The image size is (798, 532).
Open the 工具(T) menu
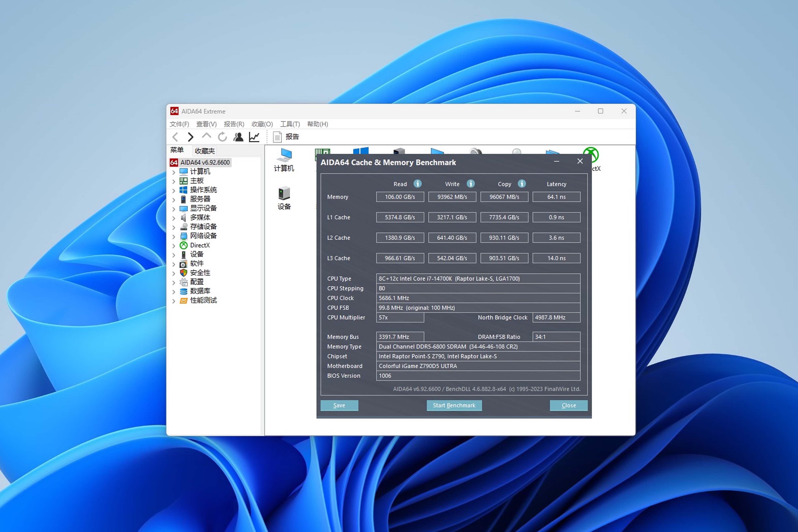[x=290, y=124]
